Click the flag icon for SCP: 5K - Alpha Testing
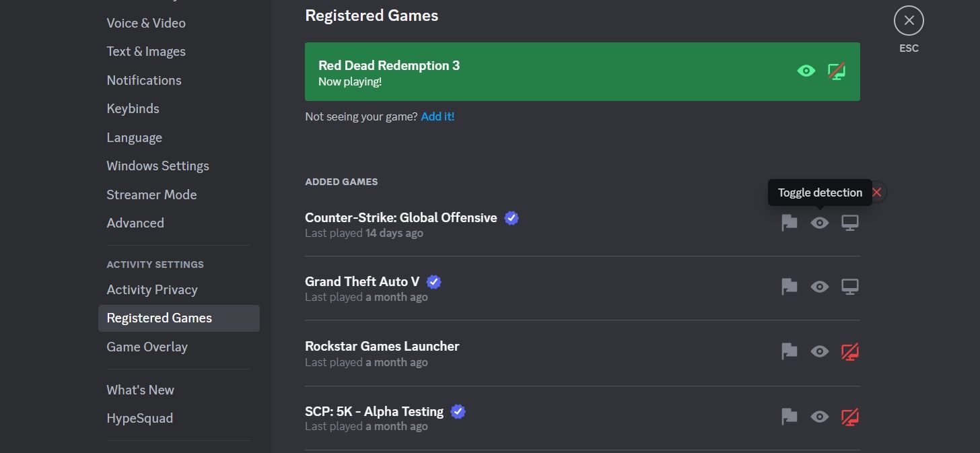The height and width of the screenshot is (453, 980). coord(790,417)
